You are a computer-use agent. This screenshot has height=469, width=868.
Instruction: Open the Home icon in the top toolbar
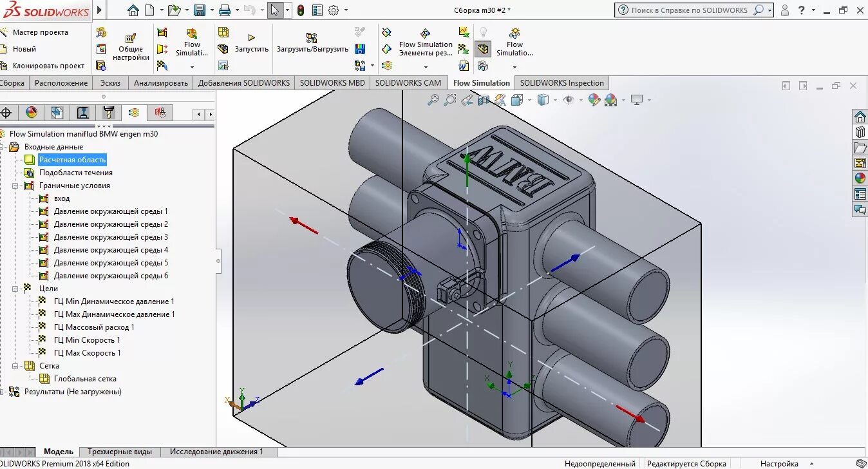coord(133,10)
